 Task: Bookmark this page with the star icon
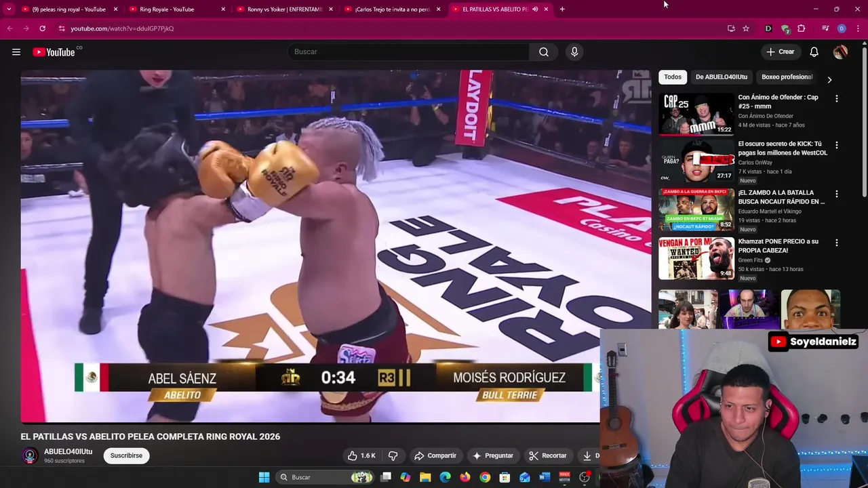[746, 28]
